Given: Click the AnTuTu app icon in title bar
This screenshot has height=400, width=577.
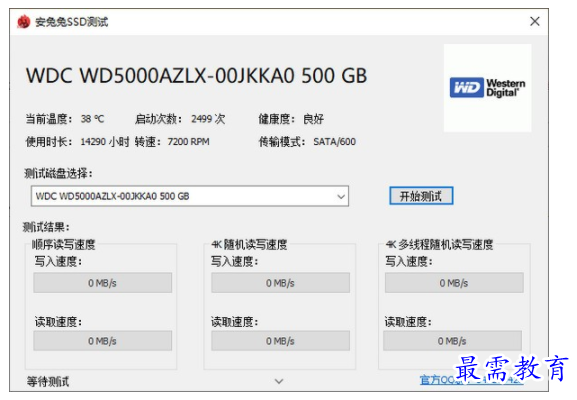Looking at the screenshot, I should point(23,22).
